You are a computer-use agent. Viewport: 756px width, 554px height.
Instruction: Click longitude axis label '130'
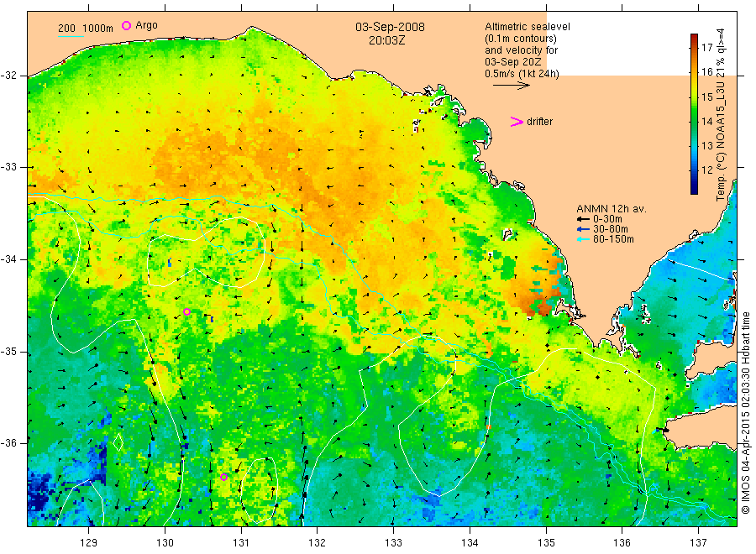coord(165,543)
